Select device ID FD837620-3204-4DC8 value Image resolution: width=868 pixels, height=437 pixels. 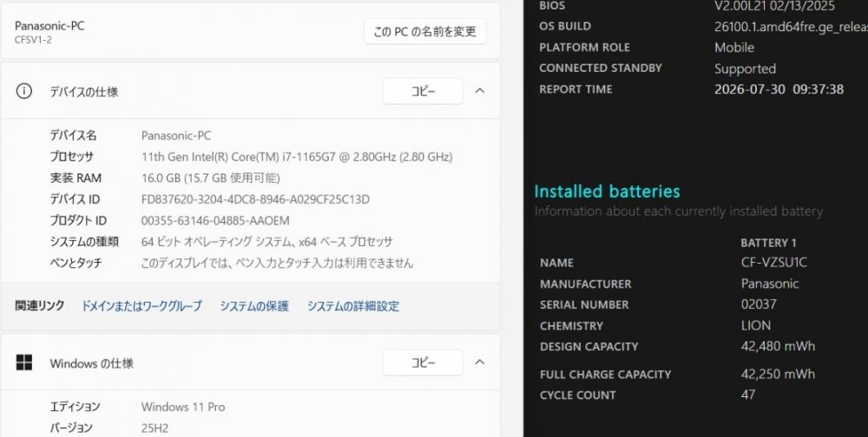click(255, 199)
